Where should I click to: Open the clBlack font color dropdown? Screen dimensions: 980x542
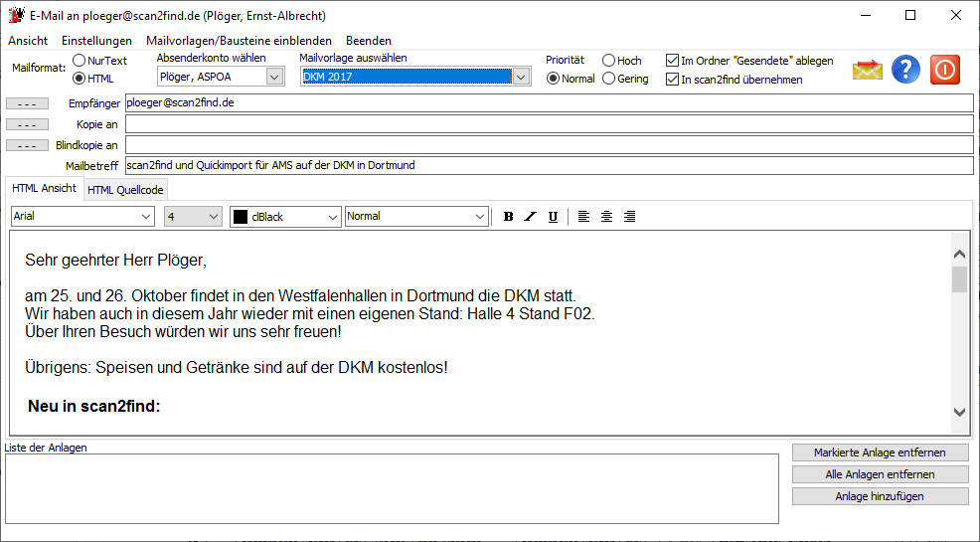click(x=333, y=217)
